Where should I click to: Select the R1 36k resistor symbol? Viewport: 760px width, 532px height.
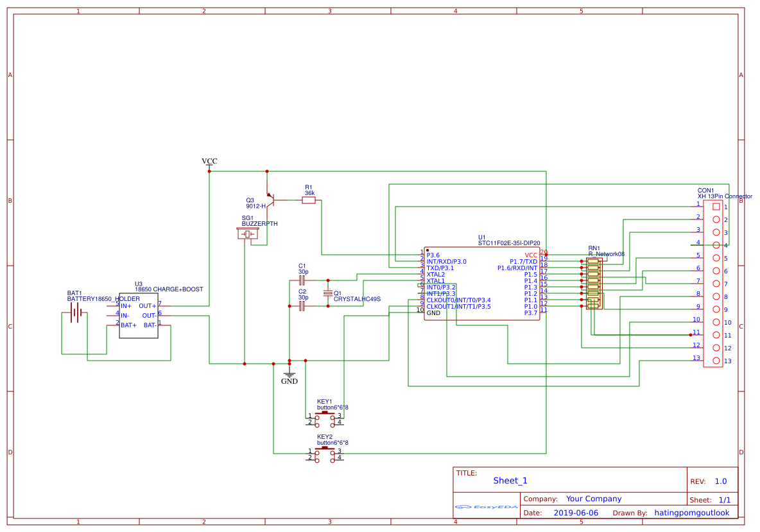coord(308,200)
